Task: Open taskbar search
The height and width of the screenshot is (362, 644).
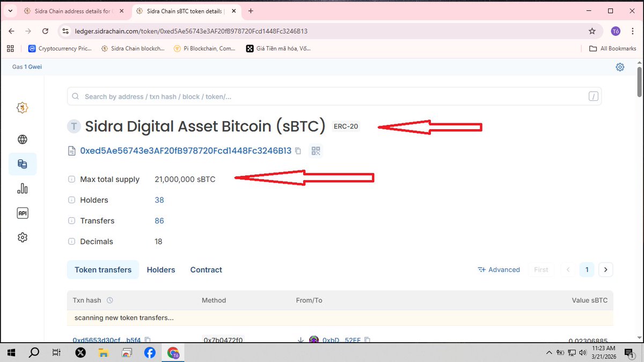Action: click(x=34, y=352)
